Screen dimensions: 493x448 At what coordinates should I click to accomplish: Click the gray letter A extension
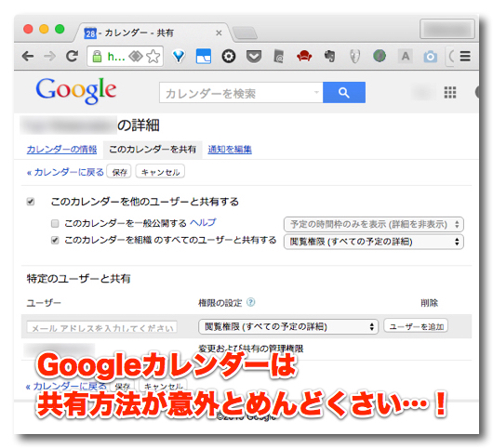[x=406, y=57]
